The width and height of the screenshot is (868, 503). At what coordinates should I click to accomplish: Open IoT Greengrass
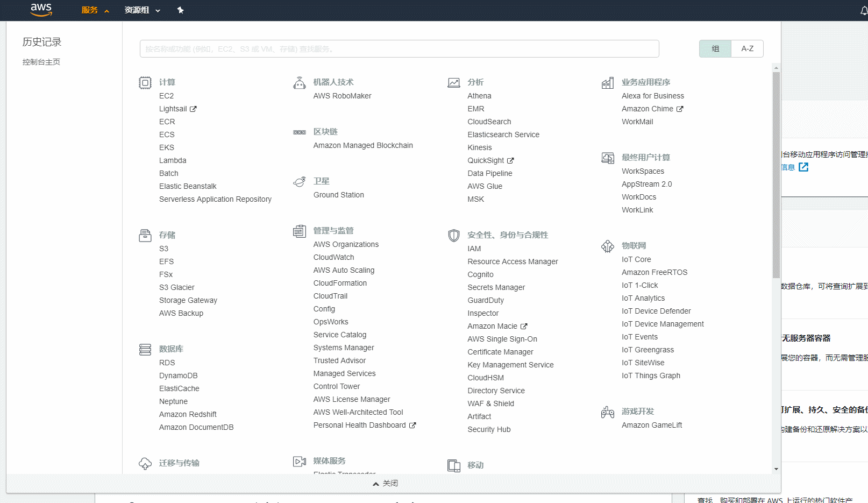(648, 350)
